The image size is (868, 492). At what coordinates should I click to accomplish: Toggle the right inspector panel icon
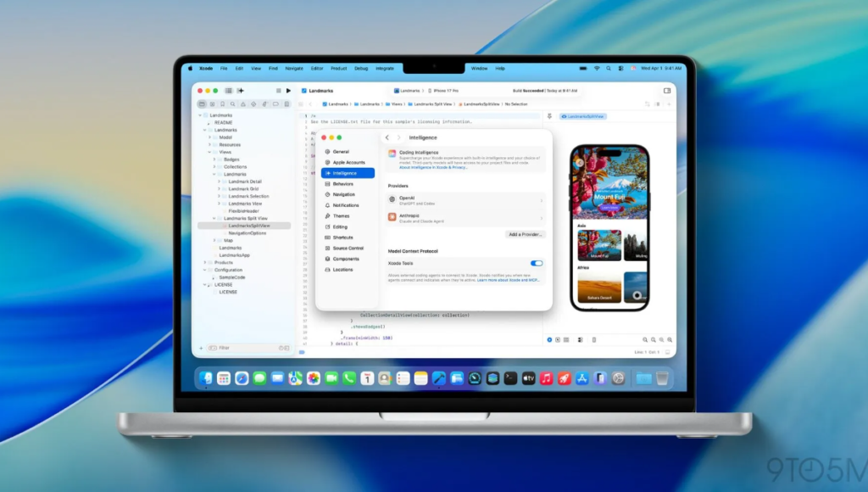(x=667, y=90)
